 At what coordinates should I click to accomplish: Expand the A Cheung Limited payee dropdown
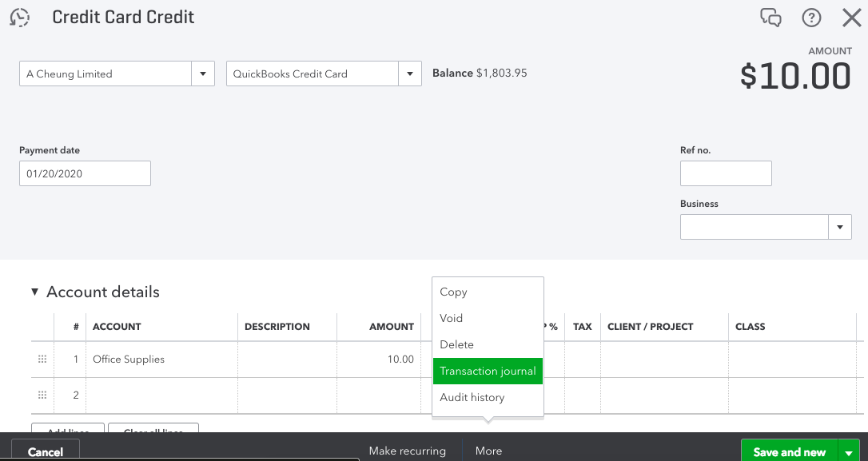click(x=203, y=74)
